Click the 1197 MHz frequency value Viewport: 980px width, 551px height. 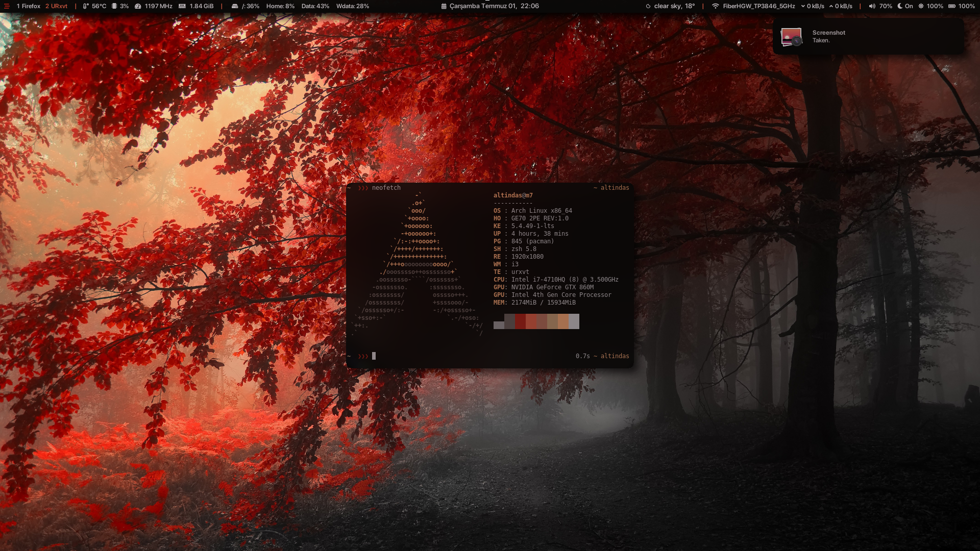tap(158, 6)
